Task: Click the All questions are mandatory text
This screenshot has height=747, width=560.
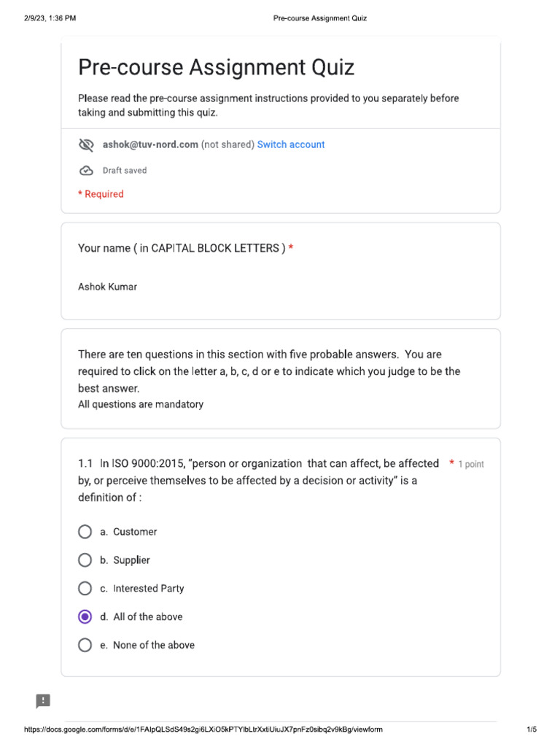Action: point(141,404)
